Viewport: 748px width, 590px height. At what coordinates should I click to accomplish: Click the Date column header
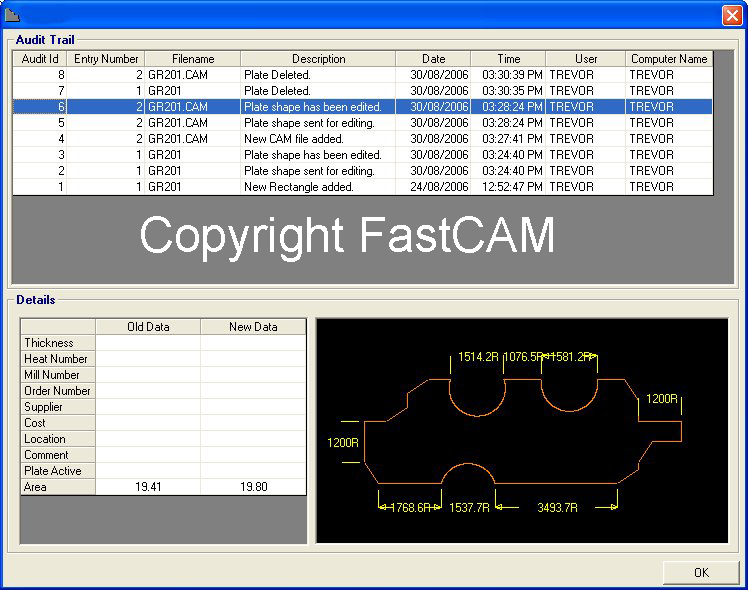pos(433,59)
